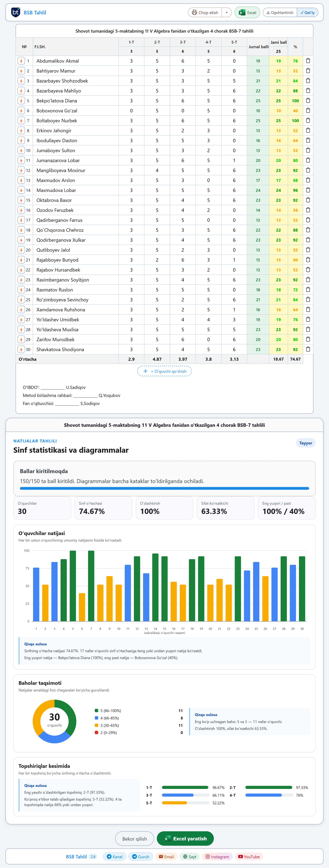Click the trash icon for Bazarbayeva Mahliyo

(308, 91)
